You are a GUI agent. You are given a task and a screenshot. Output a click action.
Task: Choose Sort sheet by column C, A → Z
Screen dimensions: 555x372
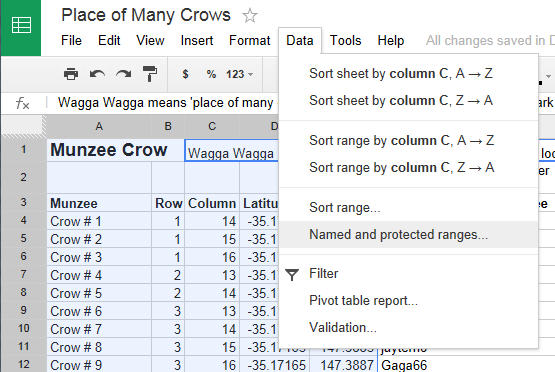tap(408, 74)
